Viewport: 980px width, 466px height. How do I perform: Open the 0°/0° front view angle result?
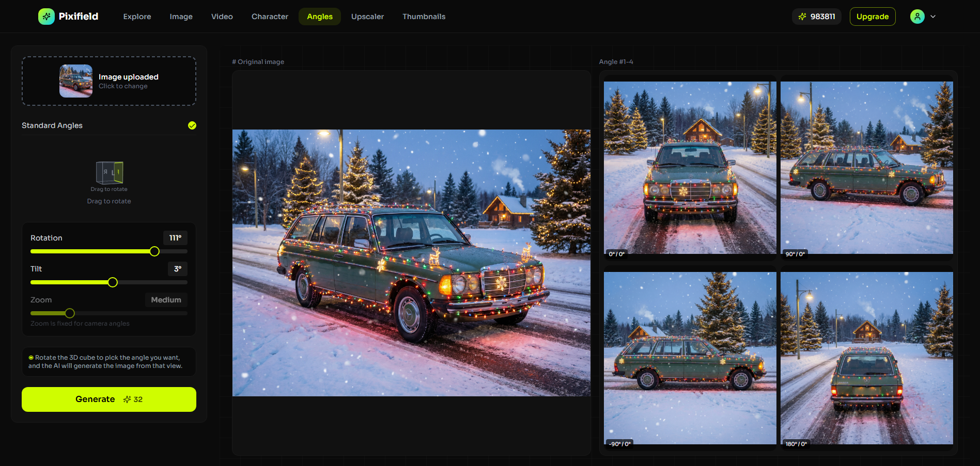pyautogui.click(x=690, y=167)
